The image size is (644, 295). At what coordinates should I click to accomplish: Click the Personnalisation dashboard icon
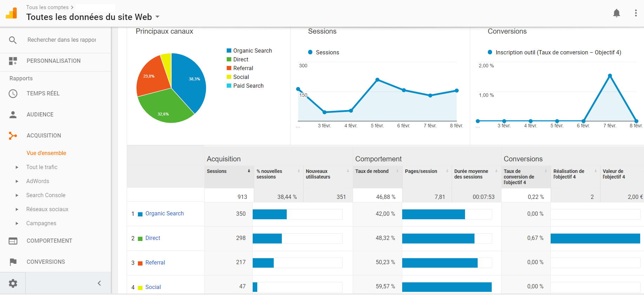tap(13, 61)
